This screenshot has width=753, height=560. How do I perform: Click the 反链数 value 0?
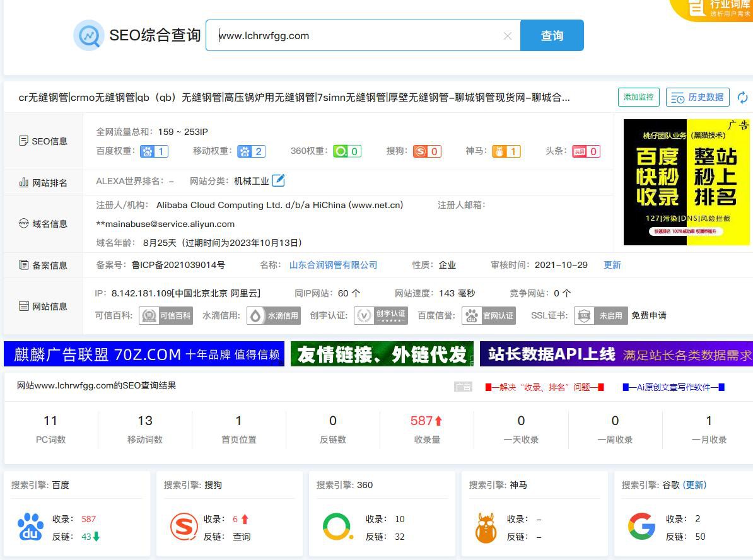coord(333,421)
